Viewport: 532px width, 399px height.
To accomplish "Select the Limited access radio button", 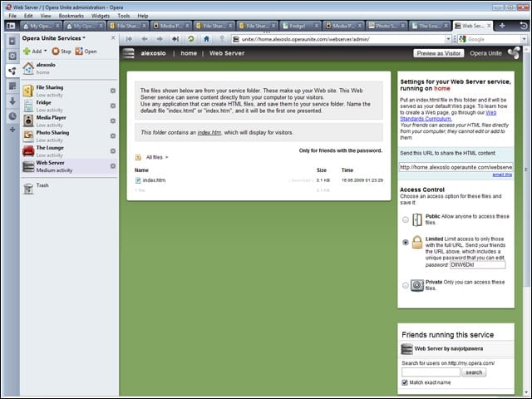I will 405,242.
